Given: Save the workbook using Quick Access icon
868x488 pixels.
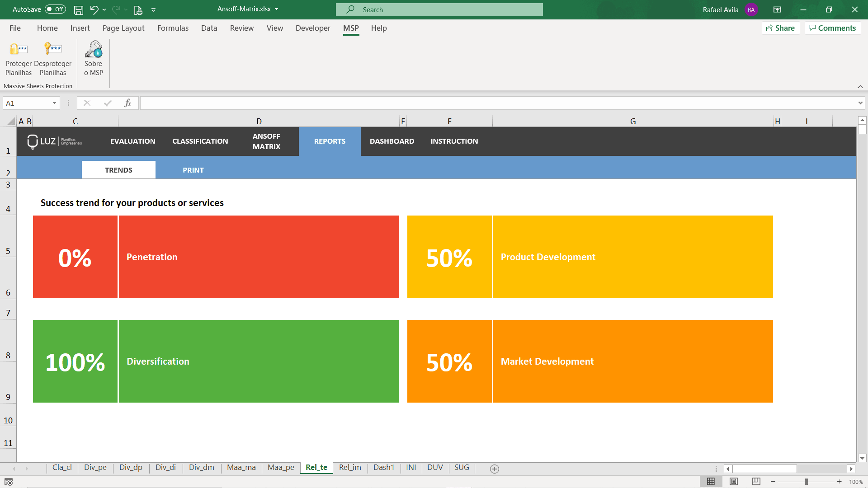Looking at the screenshot, I should [78, 9].
